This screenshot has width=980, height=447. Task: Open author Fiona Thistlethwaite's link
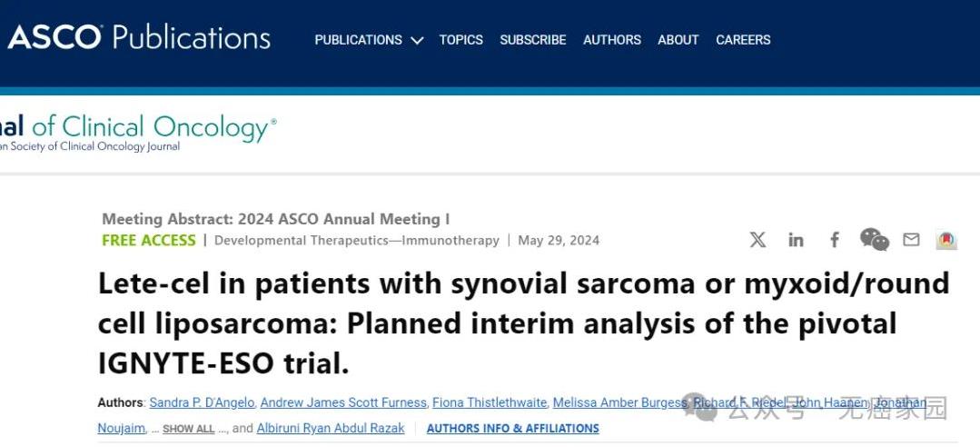490,402
